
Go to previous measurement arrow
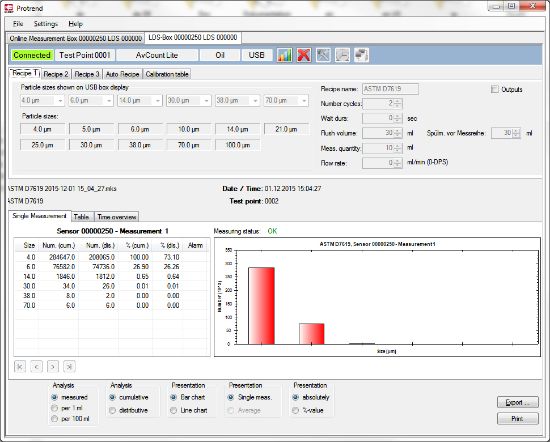click(x=36, y=367)
